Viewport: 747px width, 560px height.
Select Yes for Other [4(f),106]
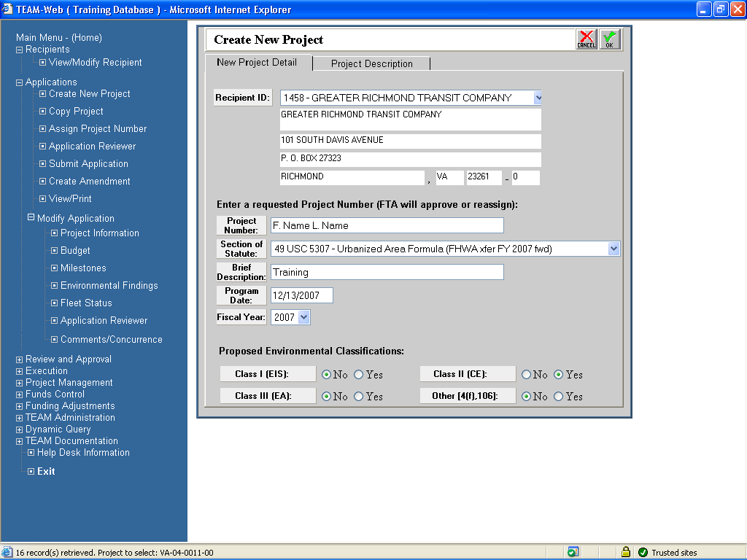click(559, 397)
